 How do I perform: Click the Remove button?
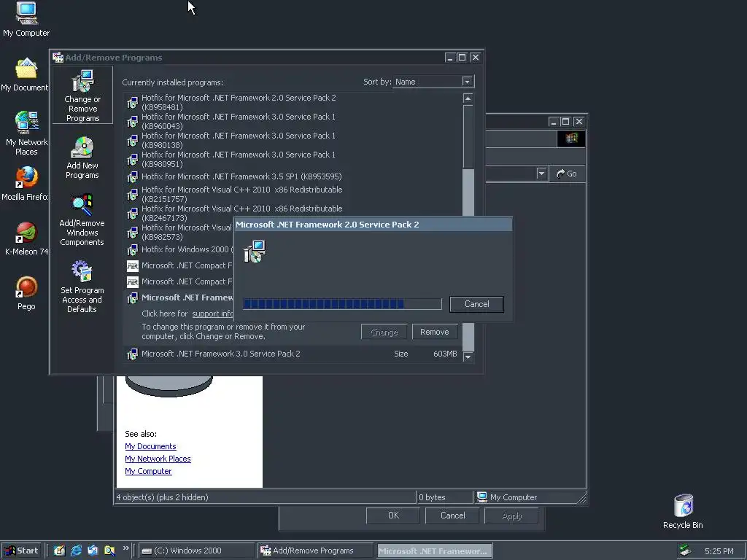pos(435,332)
